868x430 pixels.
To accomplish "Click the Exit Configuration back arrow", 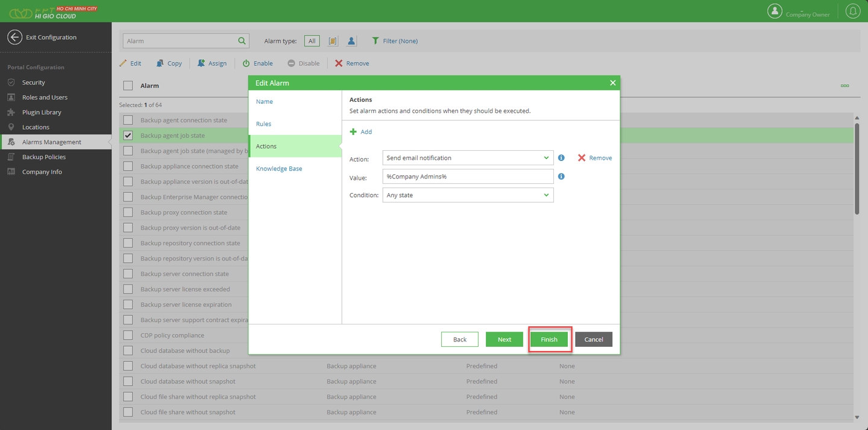I will point(14,37).
